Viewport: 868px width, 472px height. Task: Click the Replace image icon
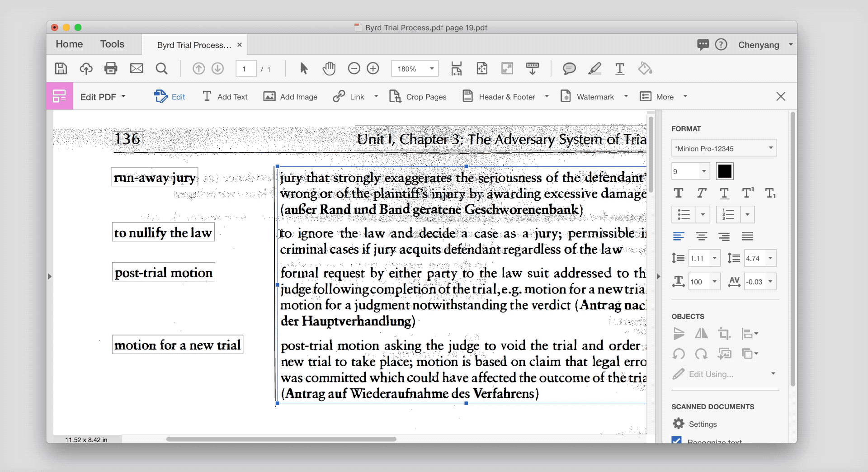(724, 354)
